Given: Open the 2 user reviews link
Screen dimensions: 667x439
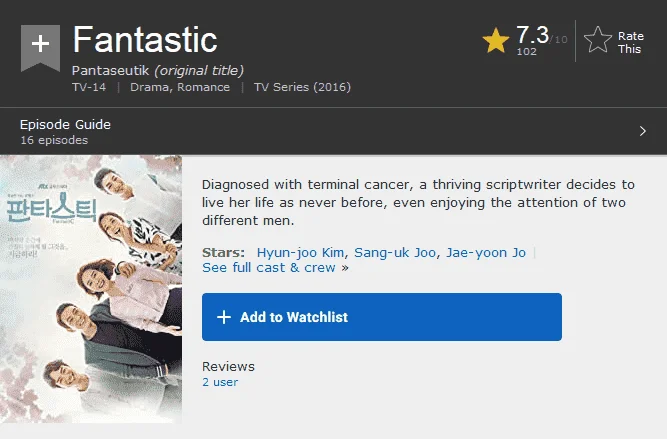Looking at the screenshot, I should [x=220, y=382].
